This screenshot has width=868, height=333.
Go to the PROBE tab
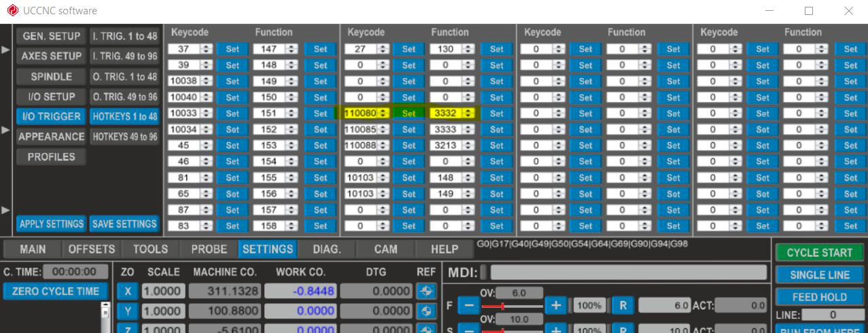[x=209, y=249]
